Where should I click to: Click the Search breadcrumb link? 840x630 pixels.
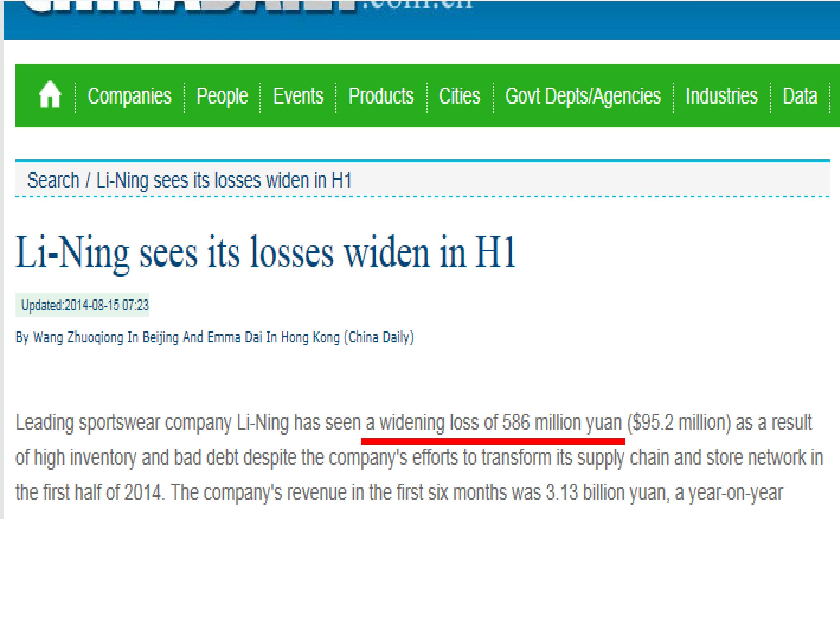pyautogui.click(x=53, y=180)
